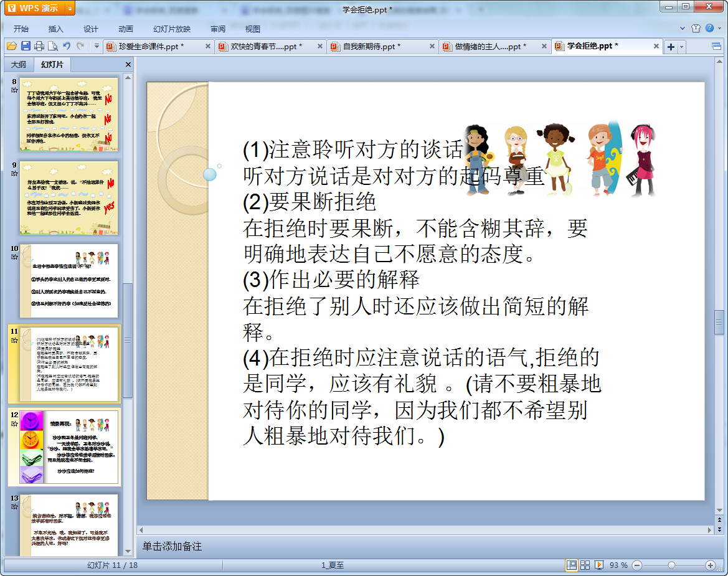This screenshot has height=576, width=728.
Task: Open the 开始 ribbon tab
Action: coord(21,29)
